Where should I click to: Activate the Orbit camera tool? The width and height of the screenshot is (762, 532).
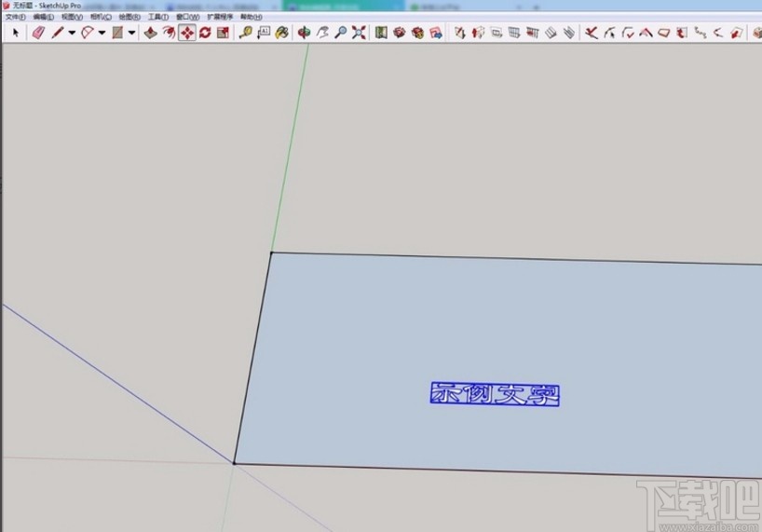click(x=305, y=33)
